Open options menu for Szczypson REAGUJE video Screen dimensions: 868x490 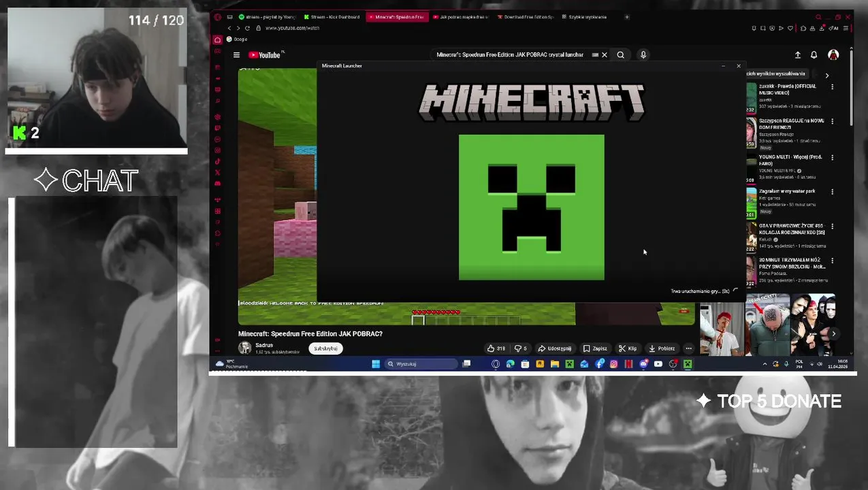click(x=832, y=121)
